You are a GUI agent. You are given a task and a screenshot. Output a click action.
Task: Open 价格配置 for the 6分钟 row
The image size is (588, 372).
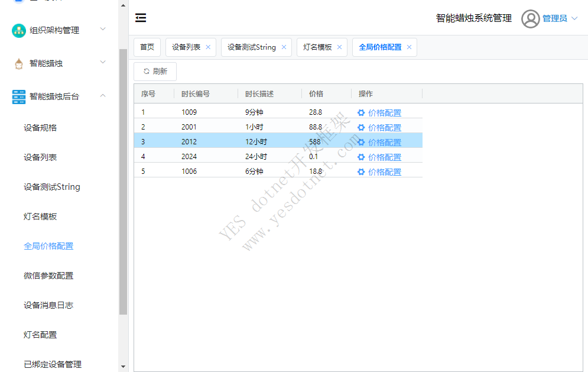click(384, 172)
